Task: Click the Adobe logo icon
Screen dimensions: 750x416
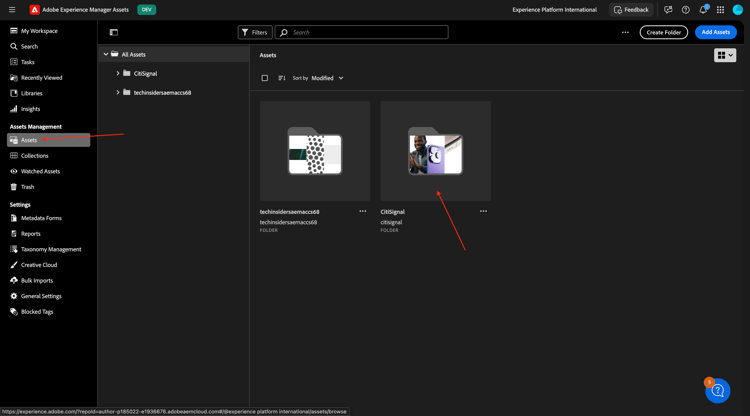Action: [34, 10]
